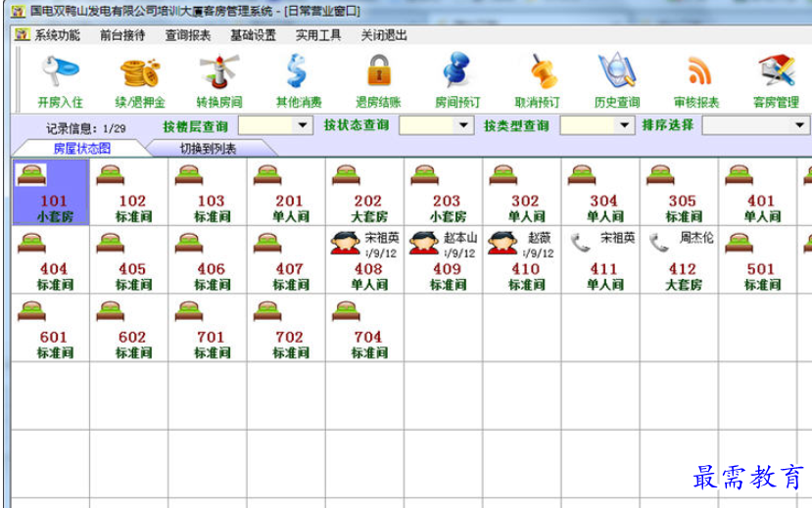This screenshot has height=508, width=812.
Task: Click room number 203 小套房
Action: (x=447, y=201)
